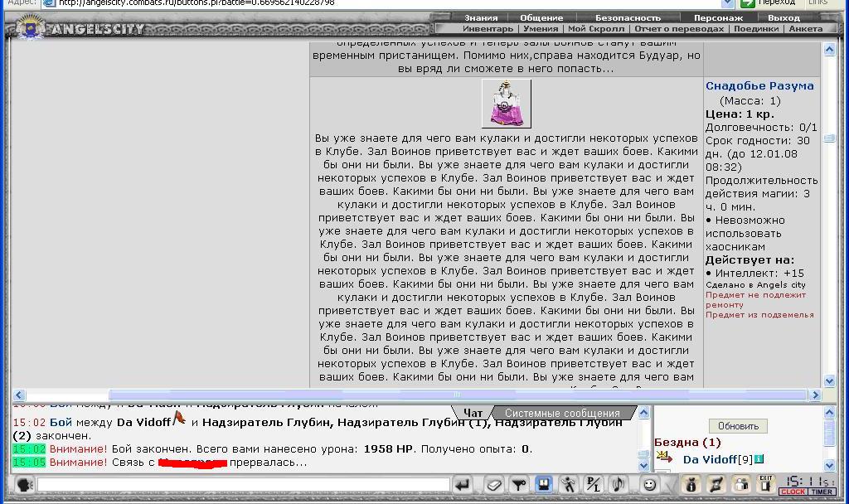Click Da Vidoff name in 15:02 chat message
The width and height of the screenshot is (849, 504).
[143, 423]
